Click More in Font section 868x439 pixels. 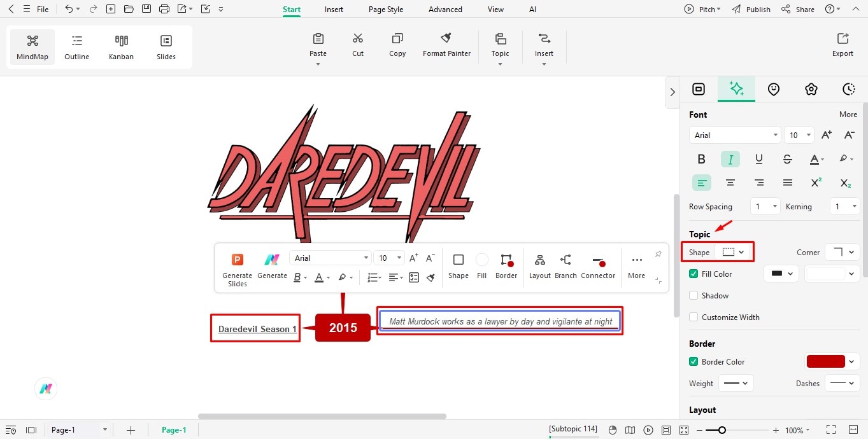[x=848, y=115]
